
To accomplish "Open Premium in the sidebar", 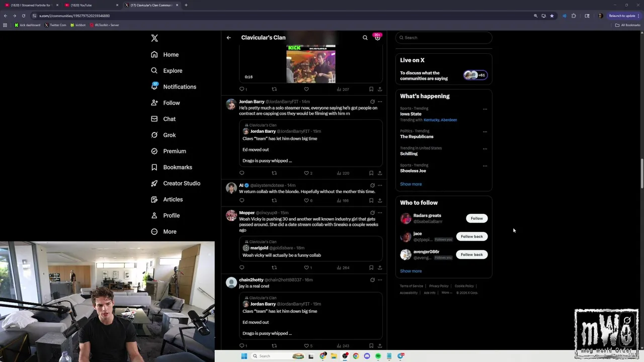I will pyautogui.click(x=169, y=151).
